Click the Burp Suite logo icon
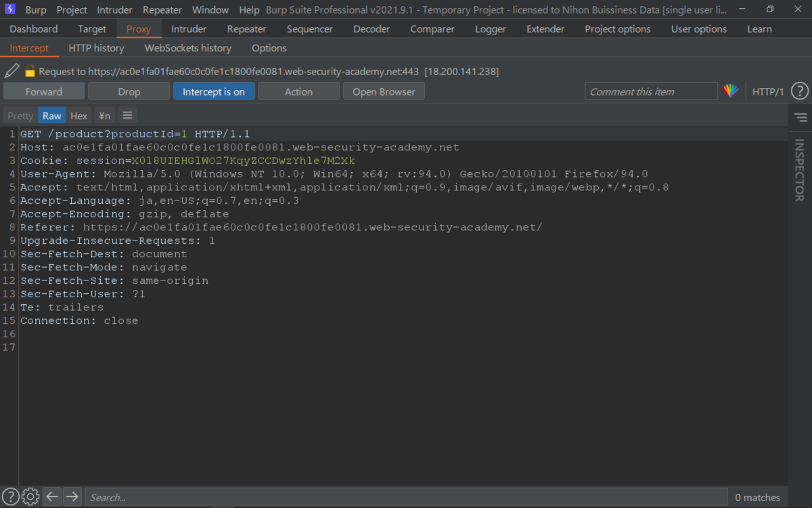 10,9
